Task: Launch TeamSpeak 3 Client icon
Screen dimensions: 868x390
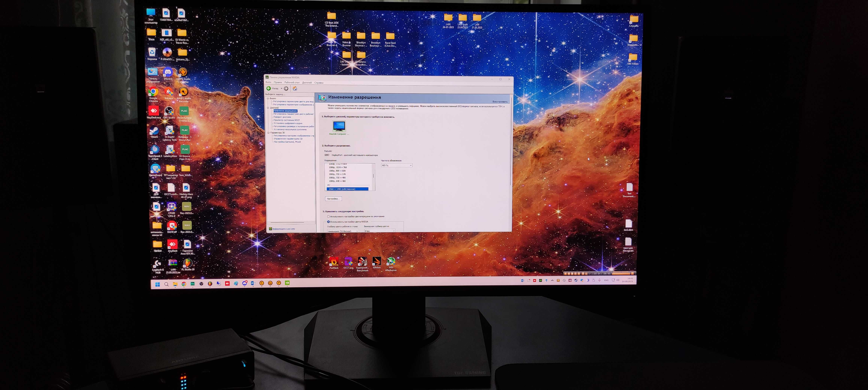Action: coord(155,152)
